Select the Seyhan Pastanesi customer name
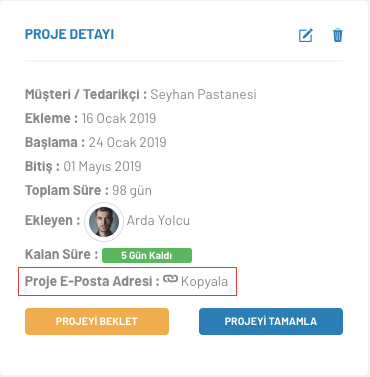The height and width of the screenshot is (377, 370). [203, 94]
